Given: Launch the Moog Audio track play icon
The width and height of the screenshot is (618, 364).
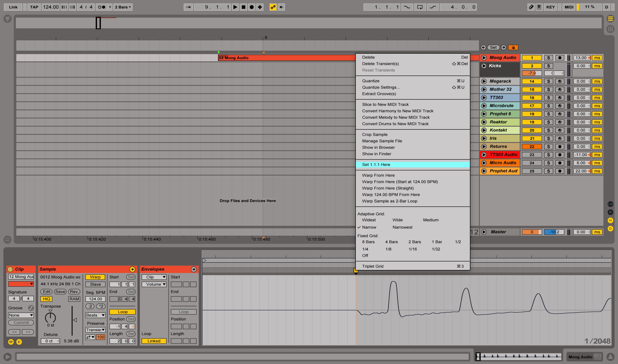Looking at the screenshot, I should 484,58.
